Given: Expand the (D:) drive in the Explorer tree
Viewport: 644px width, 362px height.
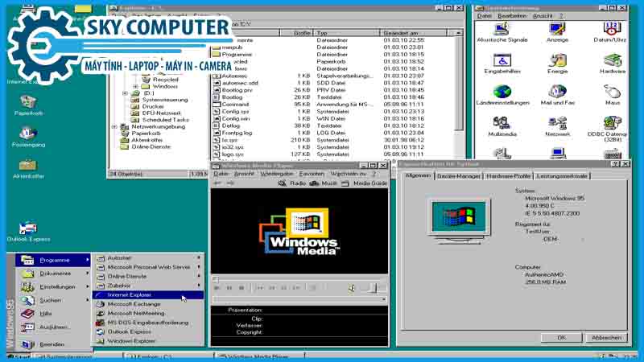Looking at the screenshot, I should pyautogui.click(x=126, y=93).
